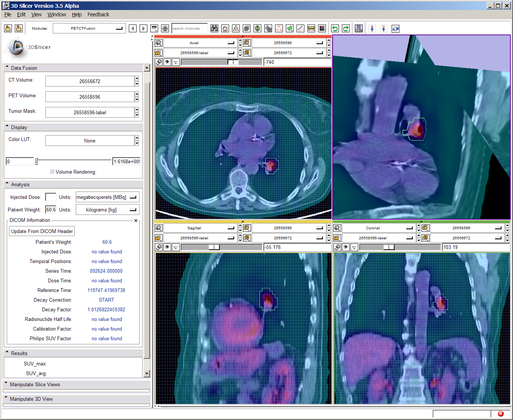Toggle sagittal slice visibility eye icon
Viewport: 513px width, 420px height.
(x=167, y=247)
